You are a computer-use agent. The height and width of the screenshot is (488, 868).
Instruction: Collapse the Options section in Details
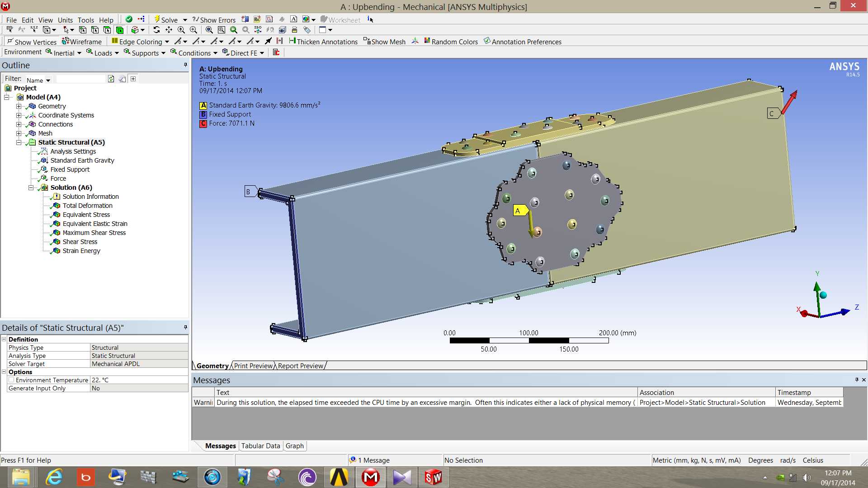pyautogui.click(x=4, y=371)
